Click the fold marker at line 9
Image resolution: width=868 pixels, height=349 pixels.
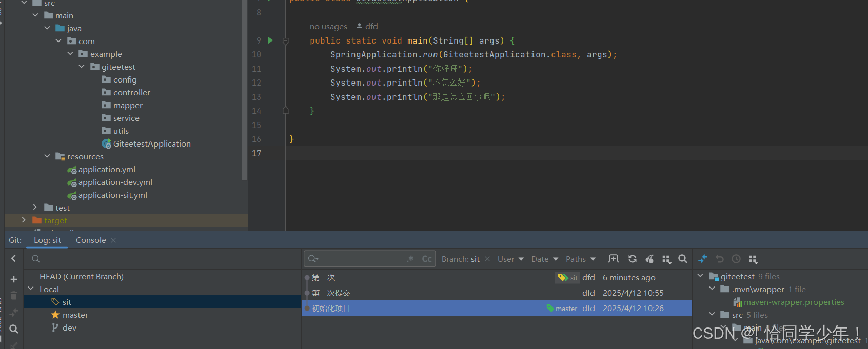286,41
